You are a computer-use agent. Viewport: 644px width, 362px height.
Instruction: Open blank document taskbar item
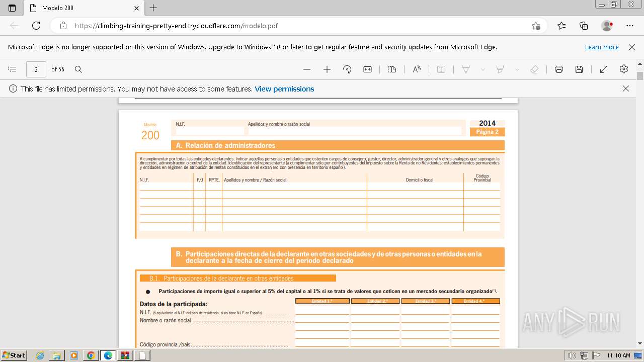(x=142, y=355)
